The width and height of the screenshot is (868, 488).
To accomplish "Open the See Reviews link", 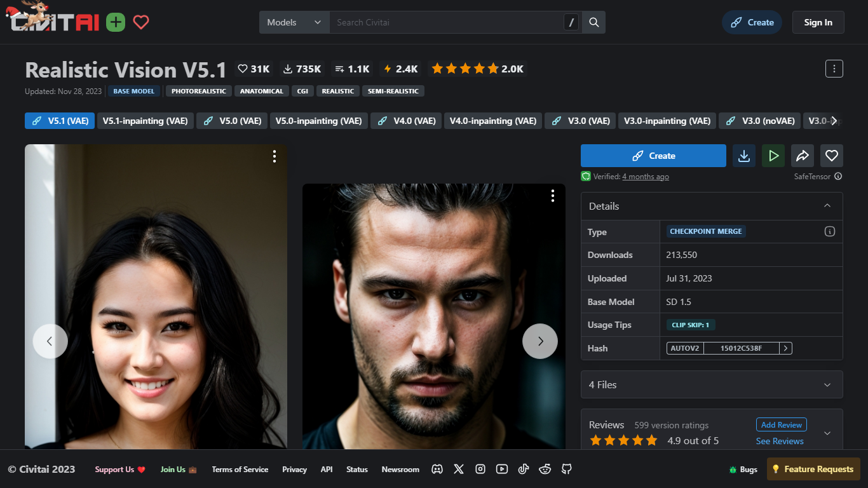I will [x=780, y=441].
